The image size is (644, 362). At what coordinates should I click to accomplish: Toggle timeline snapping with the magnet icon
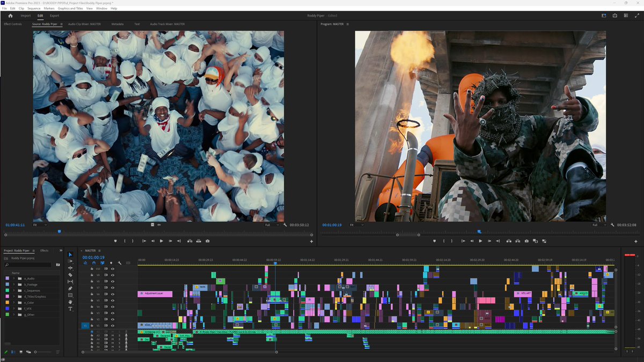(x=93, y=263)
